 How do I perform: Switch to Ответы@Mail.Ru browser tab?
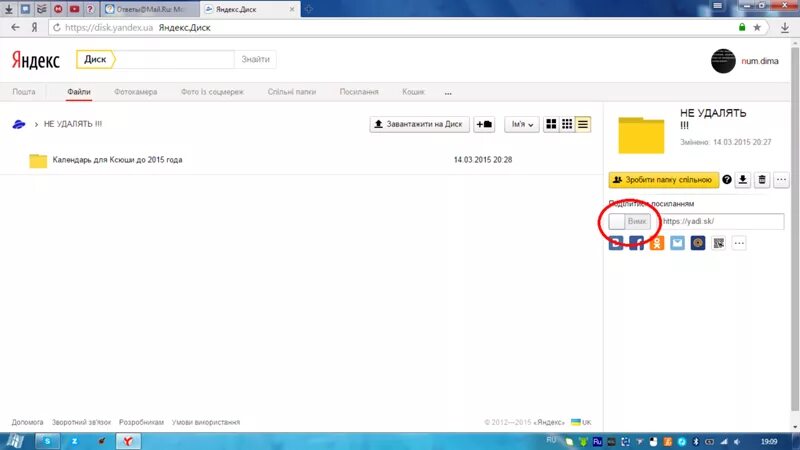tap(149, 9)
